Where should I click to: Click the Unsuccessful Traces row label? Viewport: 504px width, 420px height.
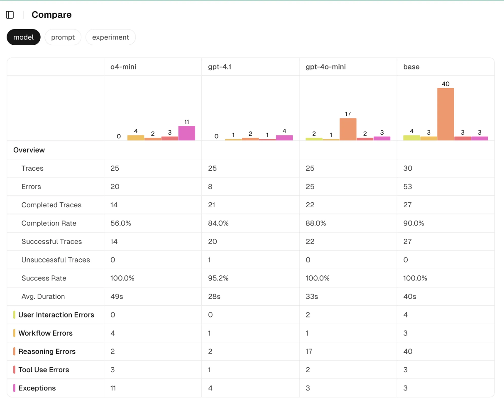point(56,260)
